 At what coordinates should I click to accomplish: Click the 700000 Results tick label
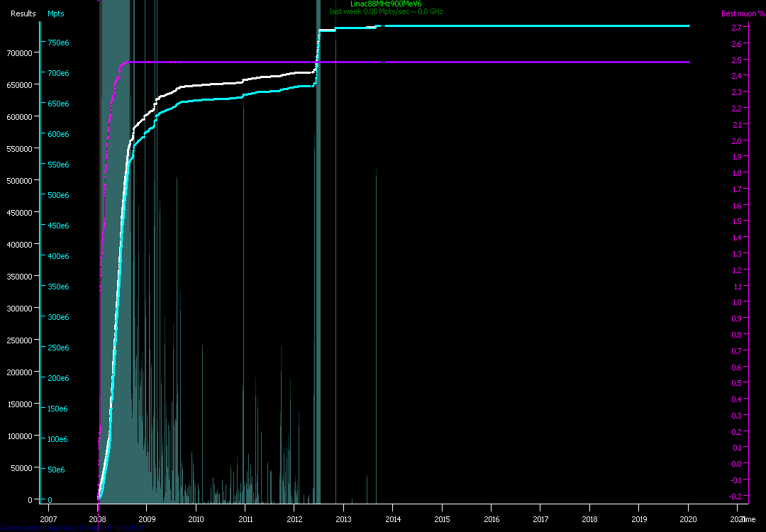coord(20,53)
